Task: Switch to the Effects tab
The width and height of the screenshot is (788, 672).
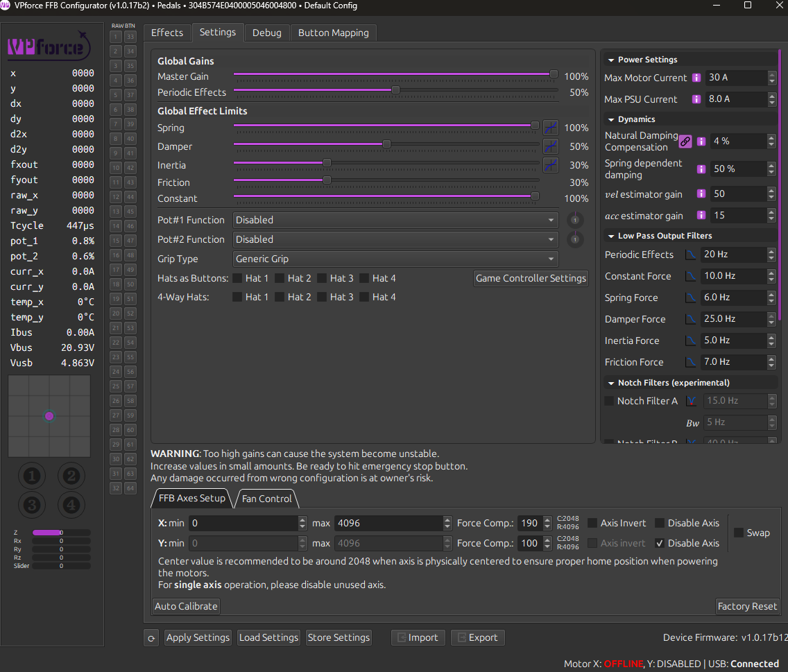Action: pyautogui.click(x=167, y=33)
